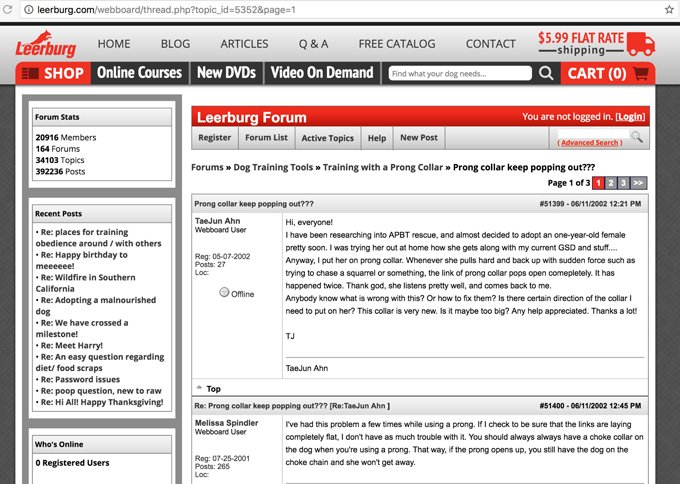Go to last page with >> button

pos(638,183)
